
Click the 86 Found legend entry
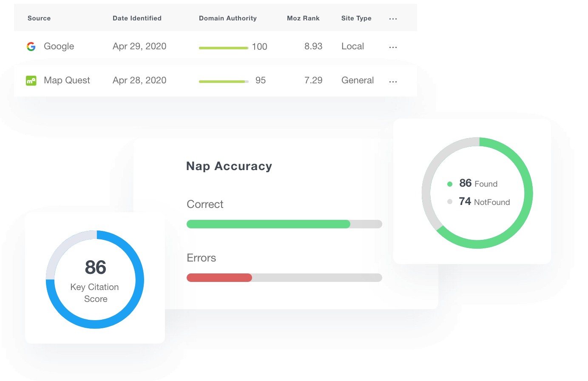click(x=478, y=183)
